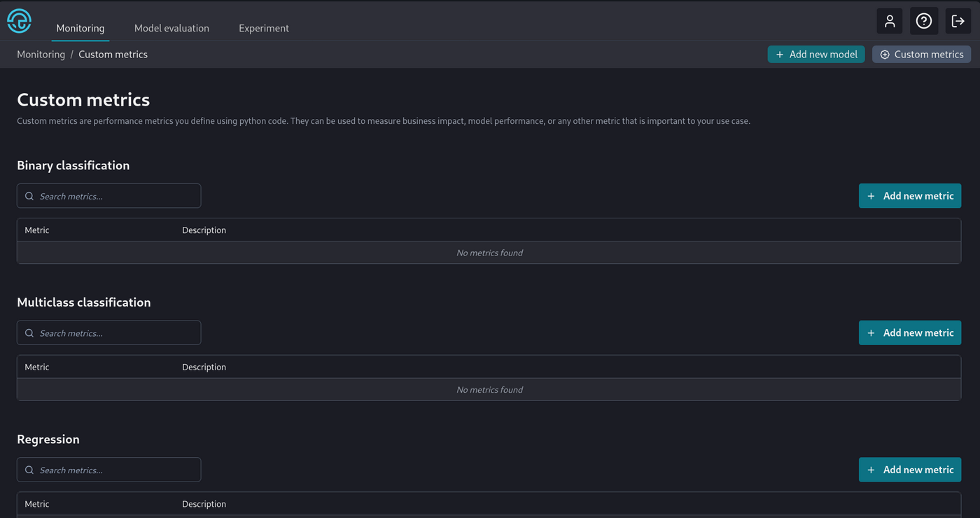Click the Custom metrics gear icon
This screenshot has width=980, height=518.
pos(885,54)
